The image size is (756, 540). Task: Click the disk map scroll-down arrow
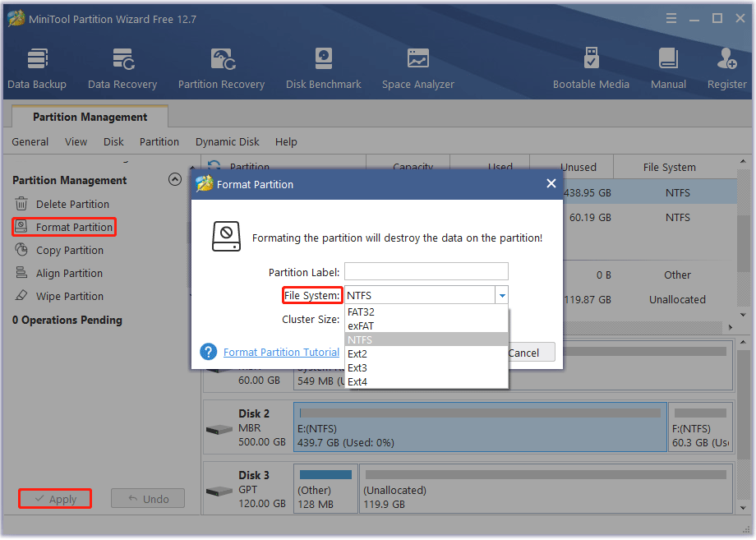point(743,508)
